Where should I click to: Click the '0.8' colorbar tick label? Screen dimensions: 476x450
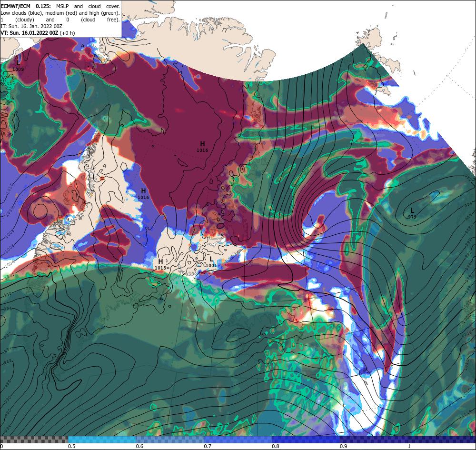[x=276, y=446]
